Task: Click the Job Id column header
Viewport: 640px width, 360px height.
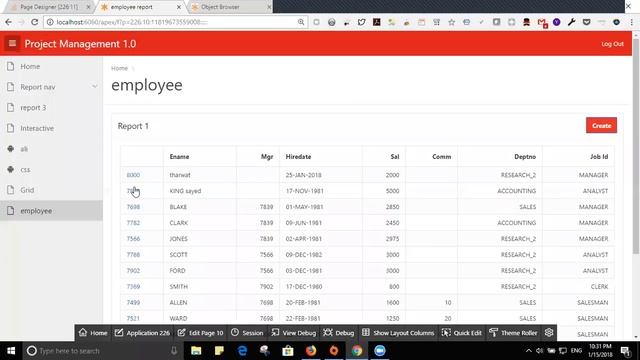Action: click(599, 156)
